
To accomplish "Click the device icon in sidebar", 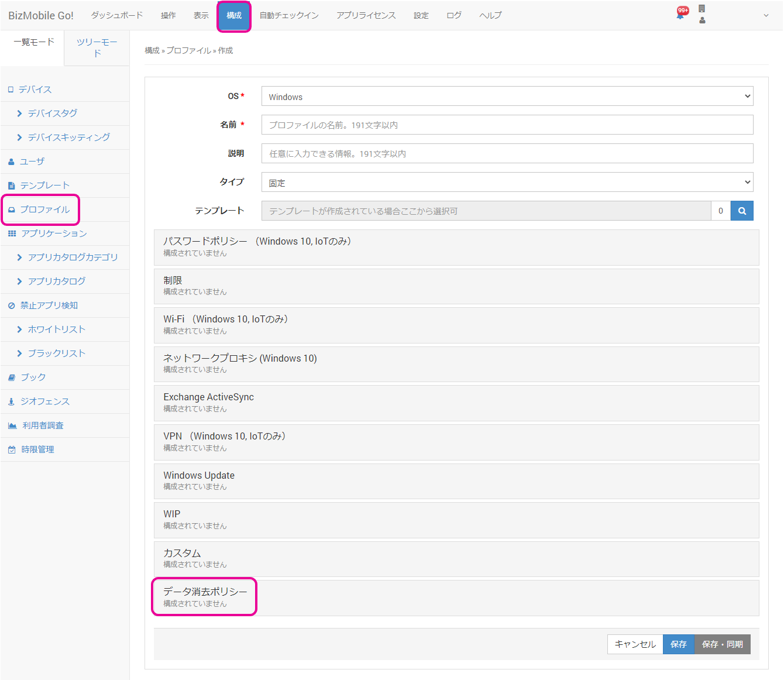I will click(11, 90).
